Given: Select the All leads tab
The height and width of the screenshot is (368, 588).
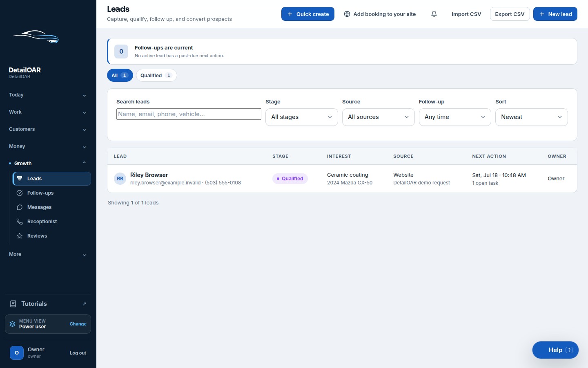Looking at the screenshot, I should pos(120,75).
